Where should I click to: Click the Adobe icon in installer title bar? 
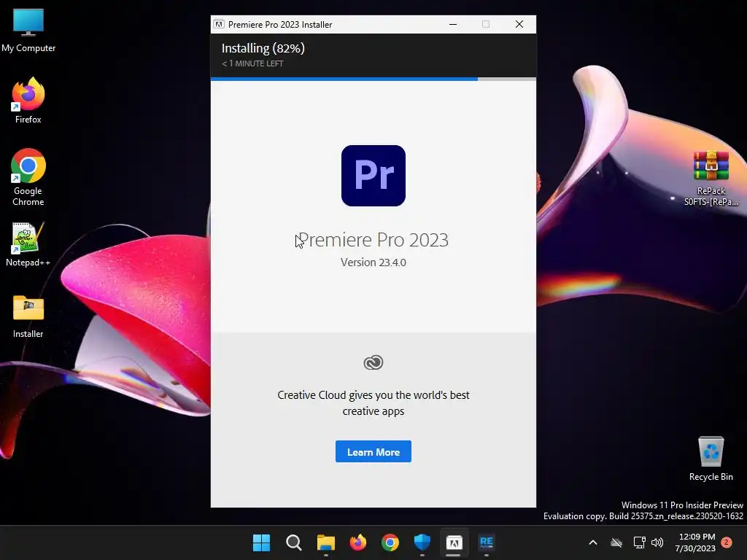(x=219, y=24)
